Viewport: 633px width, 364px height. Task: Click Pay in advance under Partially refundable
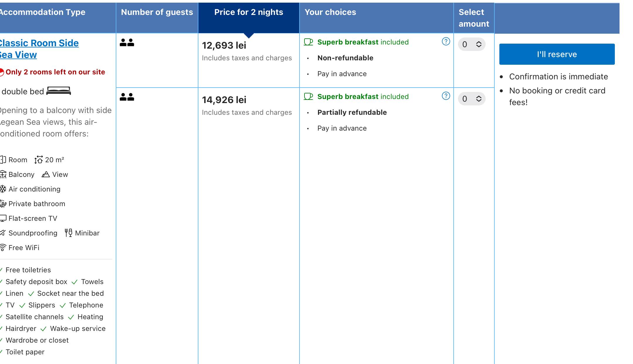pos(342,128)
